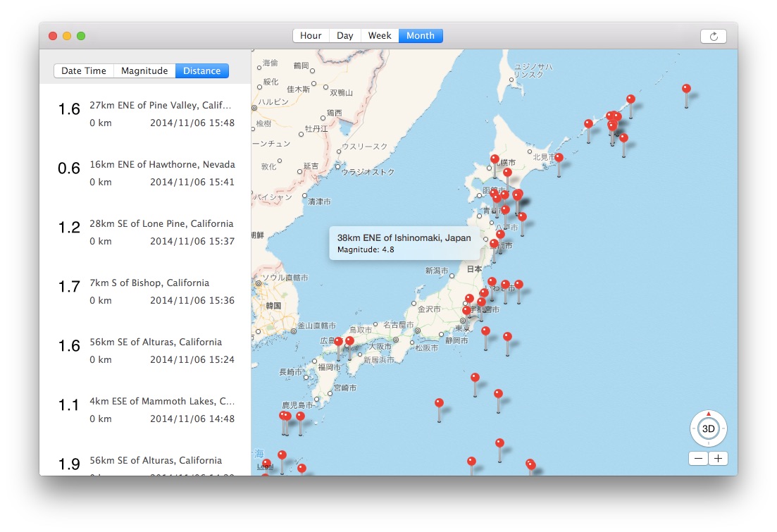Select the lone ocean pin south of 大阪市
The image size is (777, 532).
click(x=439, y=403)
